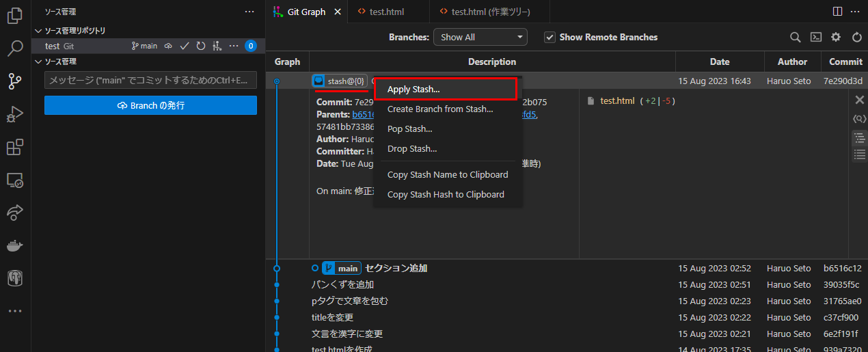Collapse the ソース管理リポジトリ section
Screen dimensions: 868x352
148,30
